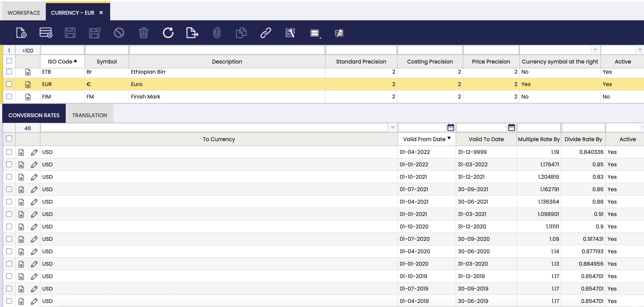Click the Delete trash can icon
This screenshot has height=307, width=644.
tap(143, 33)
